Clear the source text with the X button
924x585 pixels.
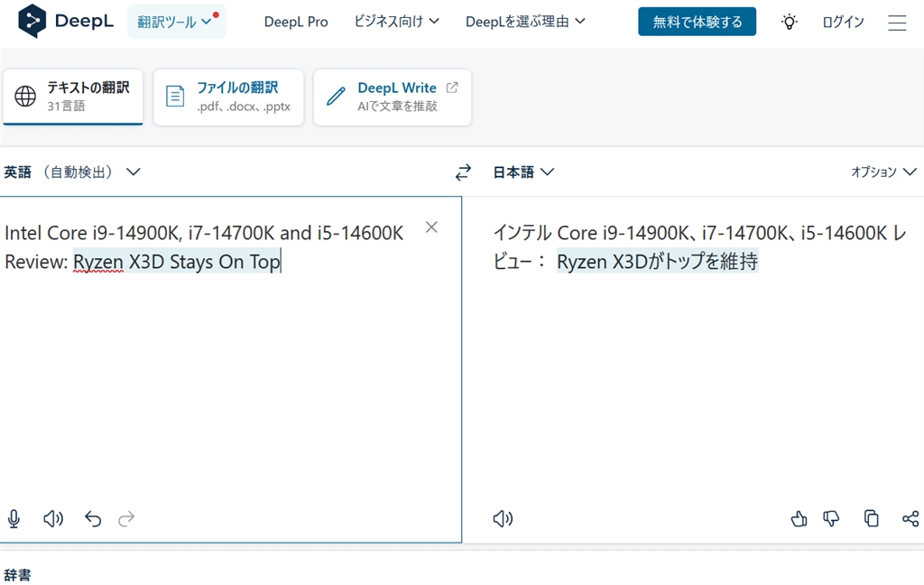tap(431, 227)
